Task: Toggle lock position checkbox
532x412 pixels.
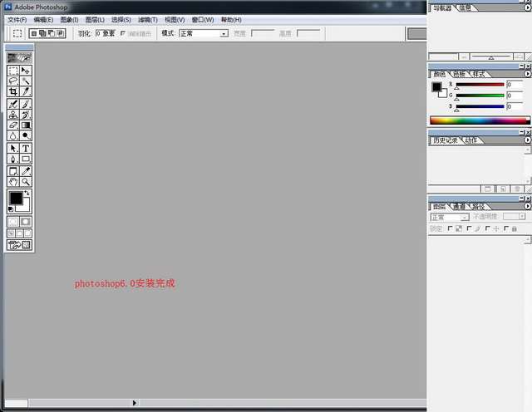Action: point(488,228)
